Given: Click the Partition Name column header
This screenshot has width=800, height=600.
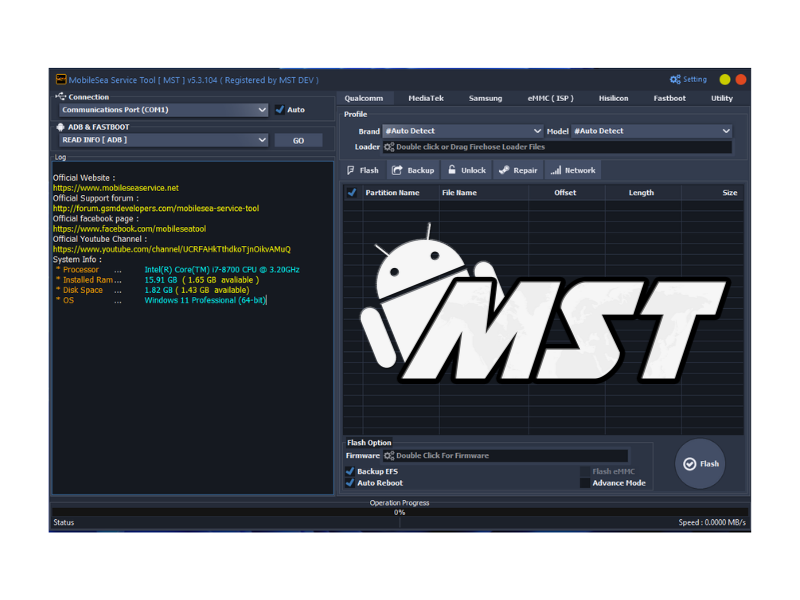Looking at the screenshot, I should click(x=392, y=193).
